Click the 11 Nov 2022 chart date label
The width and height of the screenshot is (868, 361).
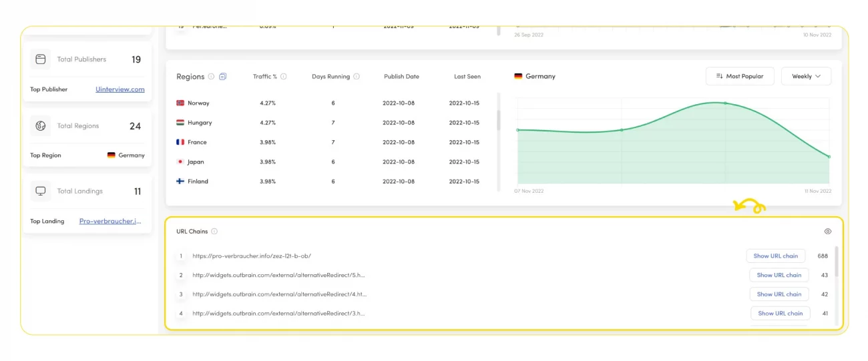pos(818,191)
